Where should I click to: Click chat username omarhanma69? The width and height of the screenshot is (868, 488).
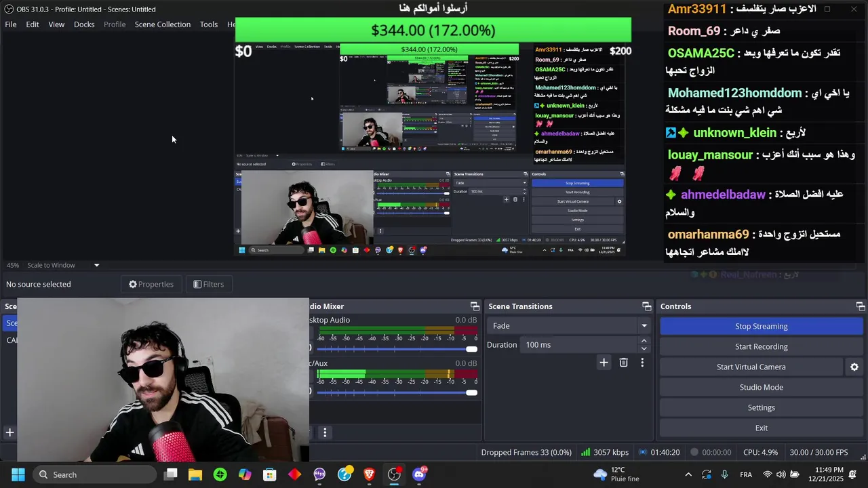pos(708,235)
